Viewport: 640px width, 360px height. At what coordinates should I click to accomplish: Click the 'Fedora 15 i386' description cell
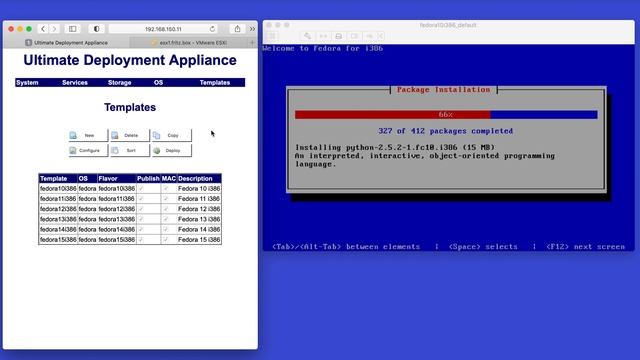pyautogui.click(x=199, y=240)
